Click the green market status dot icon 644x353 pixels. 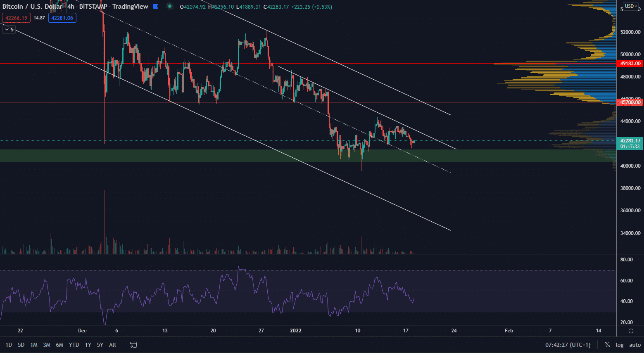170,6
